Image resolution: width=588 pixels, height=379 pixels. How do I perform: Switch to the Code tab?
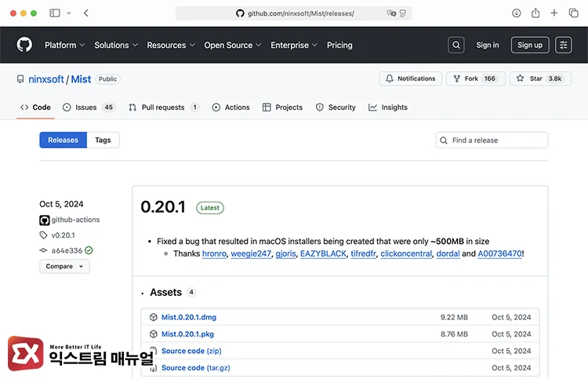tap(35, 108)
